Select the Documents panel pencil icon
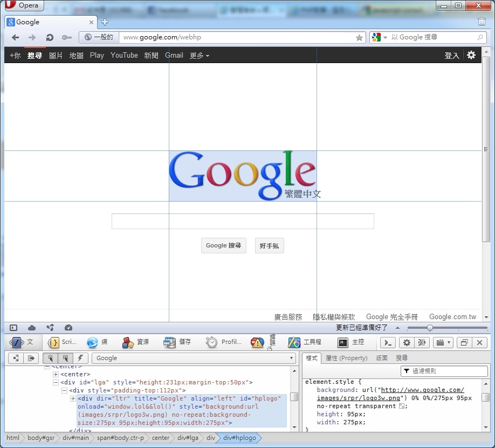495x448 pixels. 21,342
